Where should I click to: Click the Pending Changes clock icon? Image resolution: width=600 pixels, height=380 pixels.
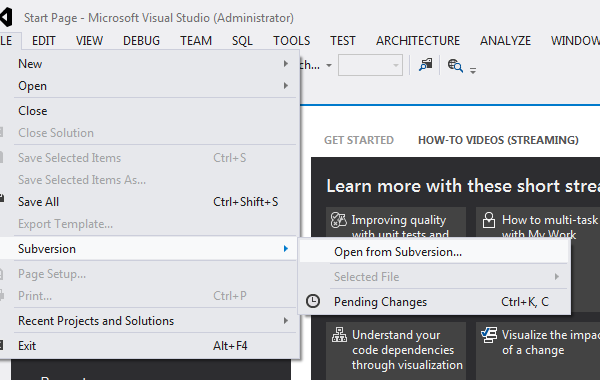313,301
